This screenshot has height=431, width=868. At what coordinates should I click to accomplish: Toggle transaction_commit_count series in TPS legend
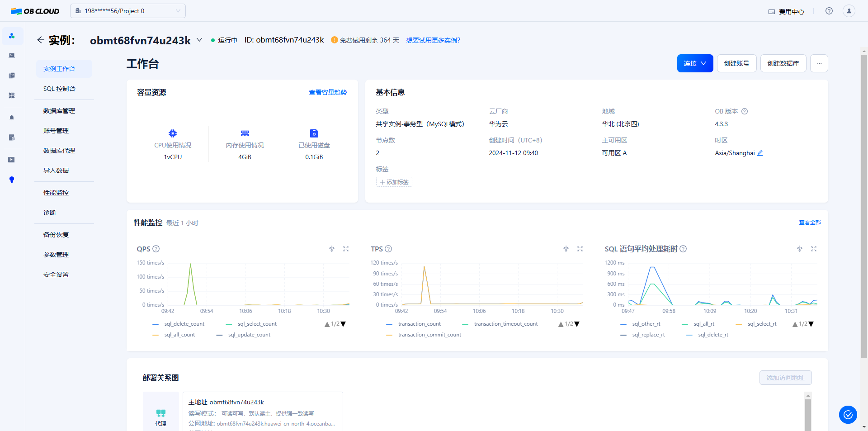[429, 335]
